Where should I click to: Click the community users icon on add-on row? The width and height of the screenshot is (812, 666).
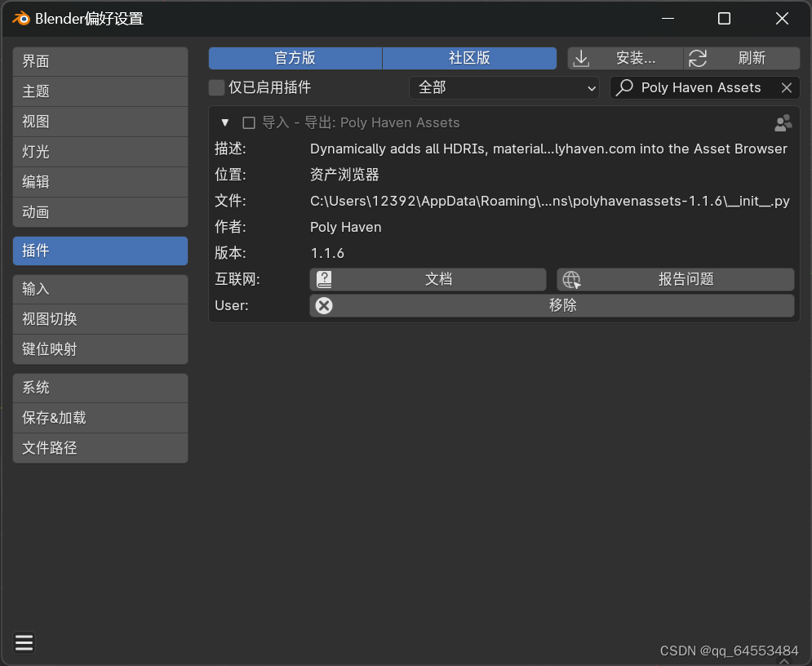(783, 122)
